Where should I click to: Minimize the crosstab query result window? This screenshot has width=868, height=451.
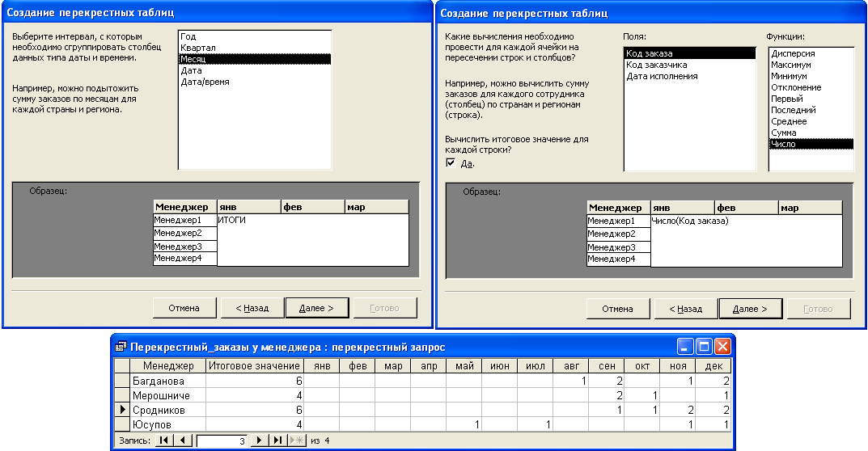pos(685,347)
